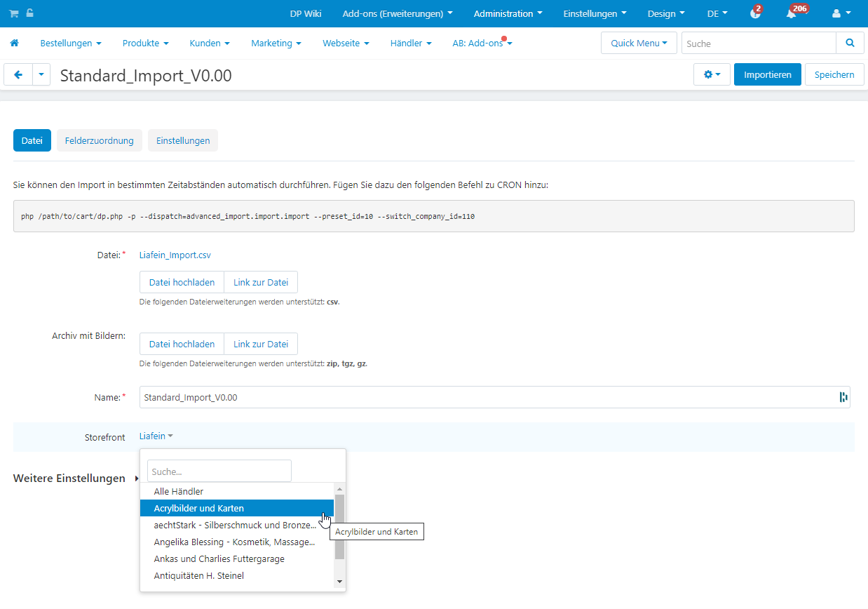The height and width of the screenshot is (609, 868).
Task: Open the Marketing menu
Action: 276,43
